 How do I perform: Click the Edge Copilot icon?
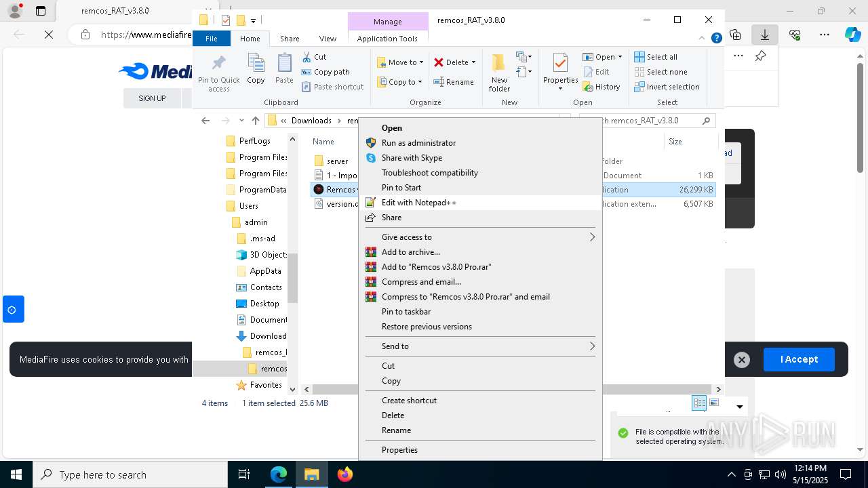pyautogui.click(x=852, y=35)
